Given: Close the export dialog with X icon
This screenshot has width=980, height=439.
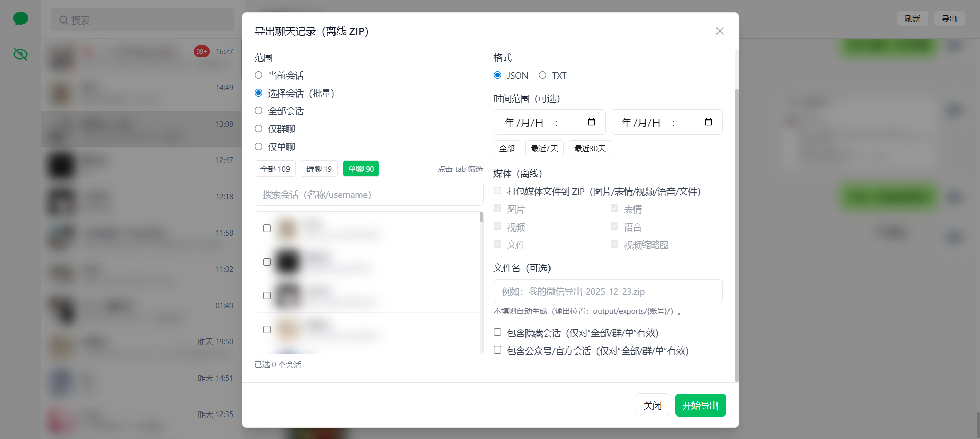Looking at the screenshot, I should 720,31.
